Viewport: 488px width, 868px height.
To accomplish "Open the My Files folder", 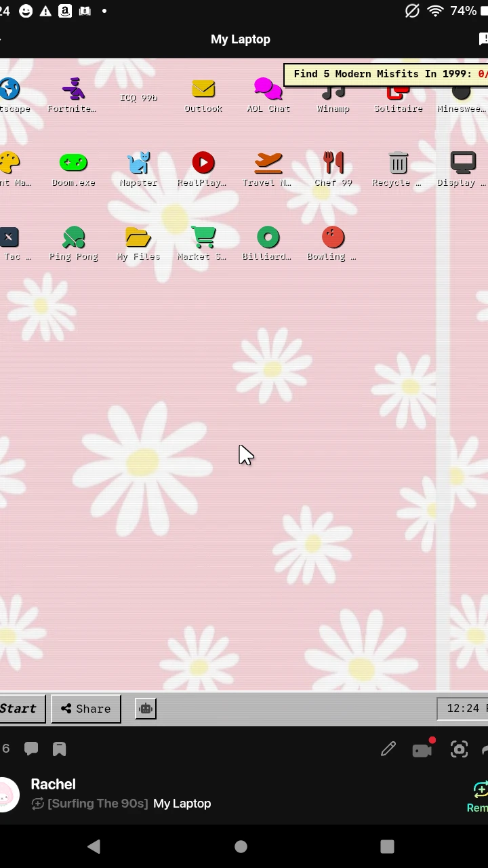I will pyautogui.click(x=138, y=237).
